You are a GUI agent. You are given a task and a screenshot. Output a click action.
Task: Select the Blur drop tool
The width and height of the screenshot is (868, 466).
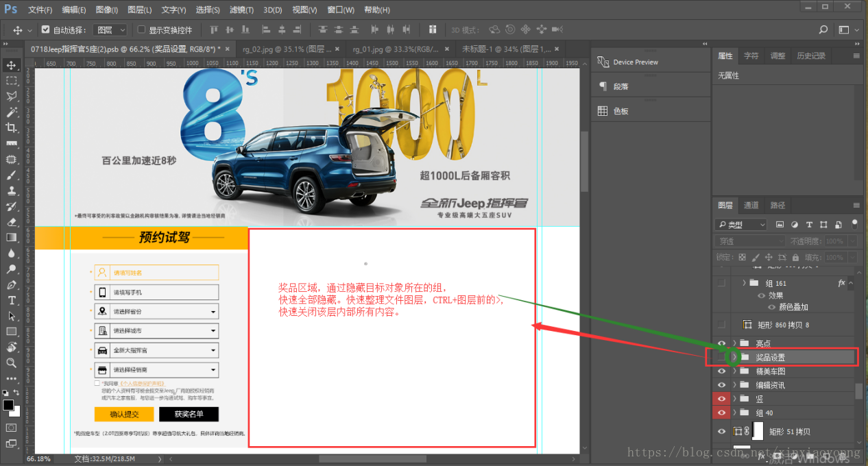pos(11,254)
